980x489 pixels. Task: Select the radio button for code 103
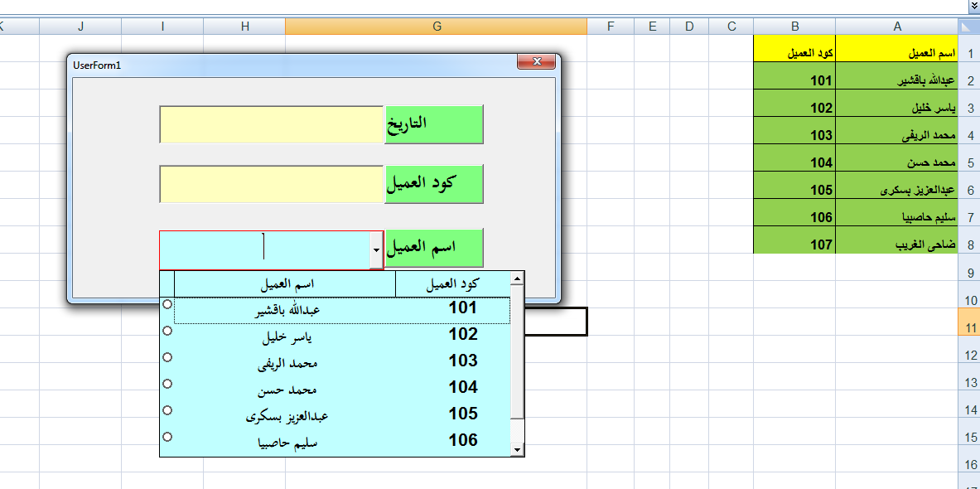tap(167, 357)
